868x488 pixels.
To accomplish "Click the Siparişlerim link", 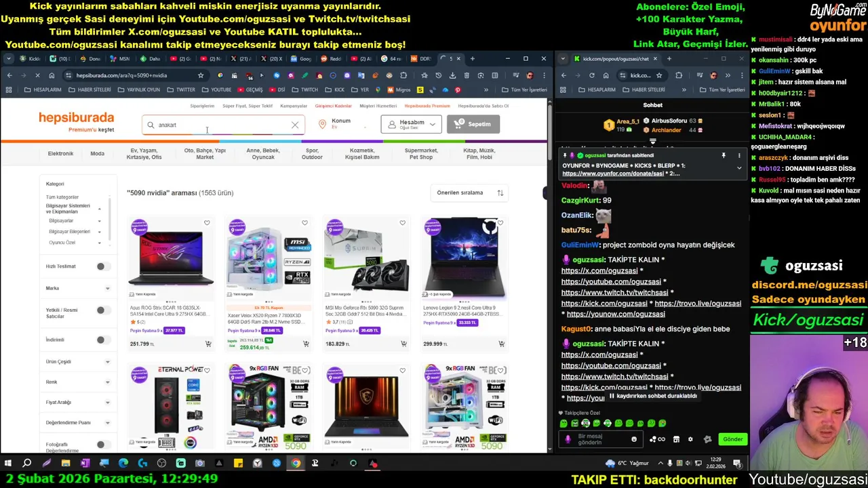I will [202, 106].
